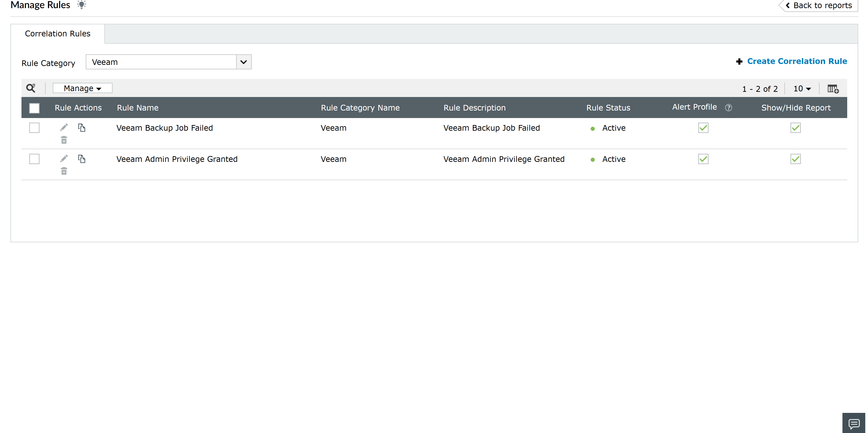
Task: Click Create Correlation Rule link
Action: tap(797, 61)
